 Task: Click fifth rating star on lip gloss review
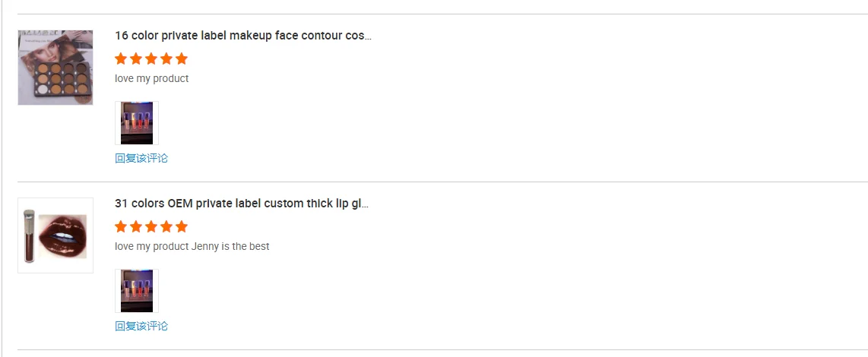(x=181, y=227)
